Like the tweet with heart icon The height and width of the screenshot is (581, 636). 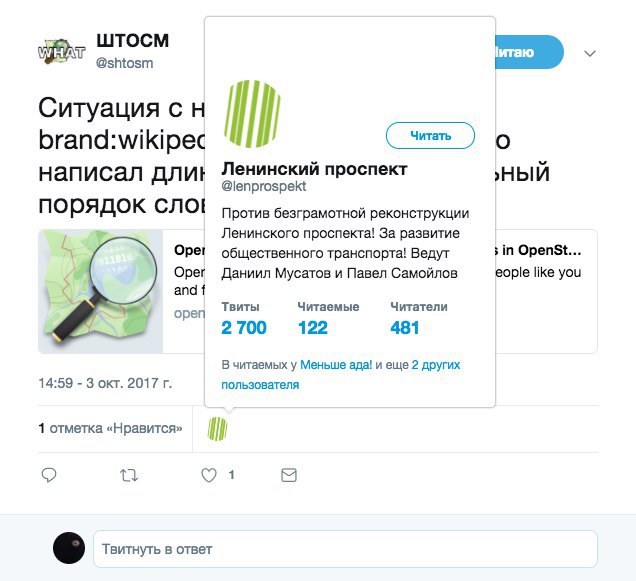(209, 475)
